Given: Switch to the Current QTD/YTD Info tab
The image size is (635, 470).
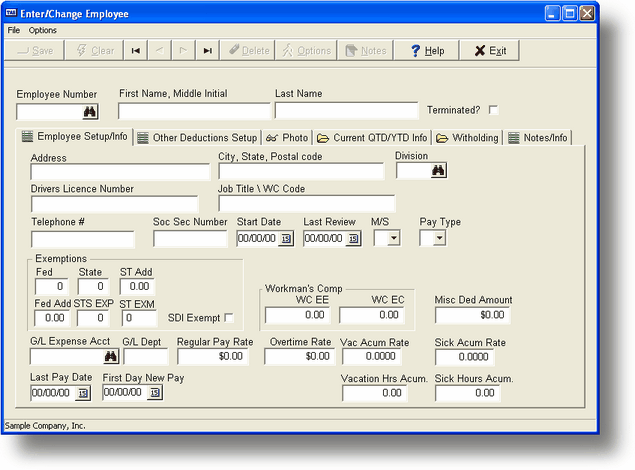Looking at the screenshot, I should (372, 138).
